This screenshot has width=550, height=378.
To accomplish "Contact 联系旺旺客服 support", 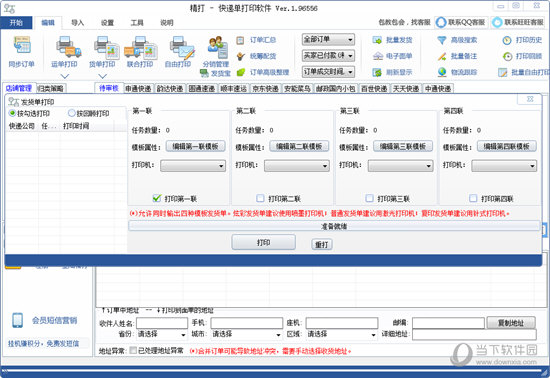I will click(x=518, y=22).
